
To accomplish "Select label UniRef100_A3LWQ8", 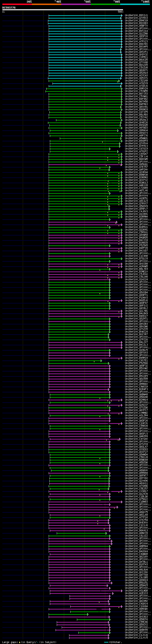I will 136,591.
